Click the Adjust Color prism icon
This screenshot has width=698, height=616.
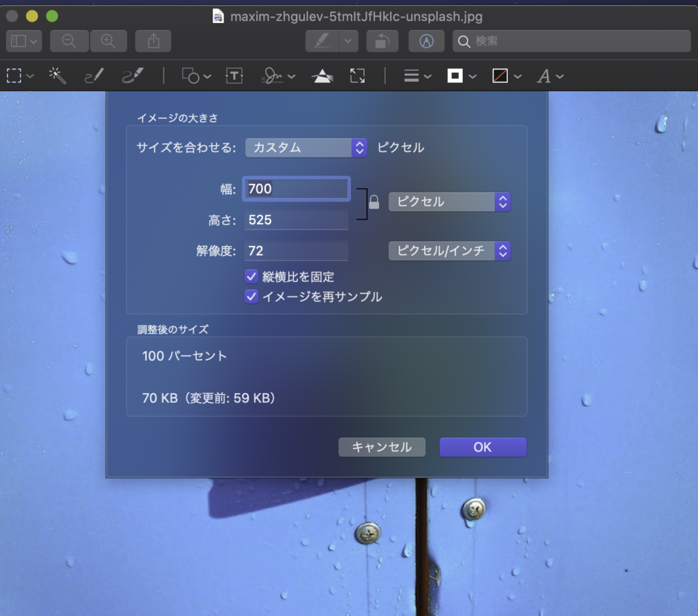point(322,76)
